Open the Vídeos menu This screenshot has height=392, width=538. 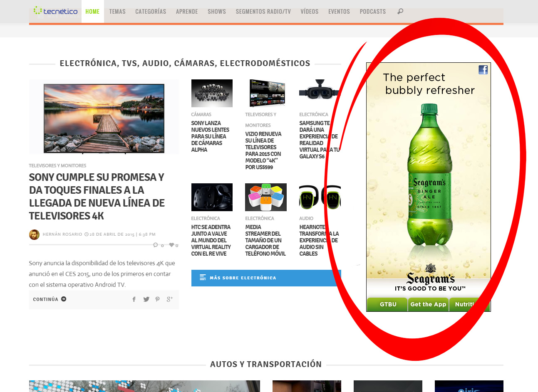click(x=310, y=12)
